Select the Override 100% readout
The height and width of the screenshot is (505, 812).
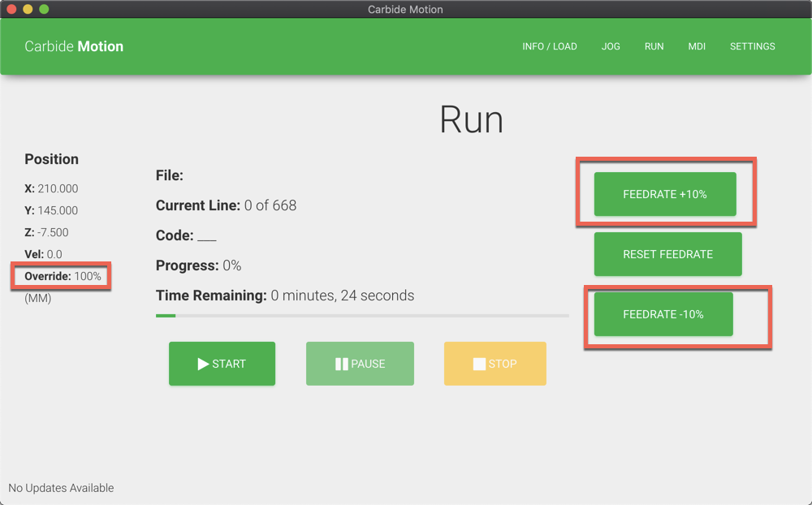pyautogui.click(x=63, y=276)
